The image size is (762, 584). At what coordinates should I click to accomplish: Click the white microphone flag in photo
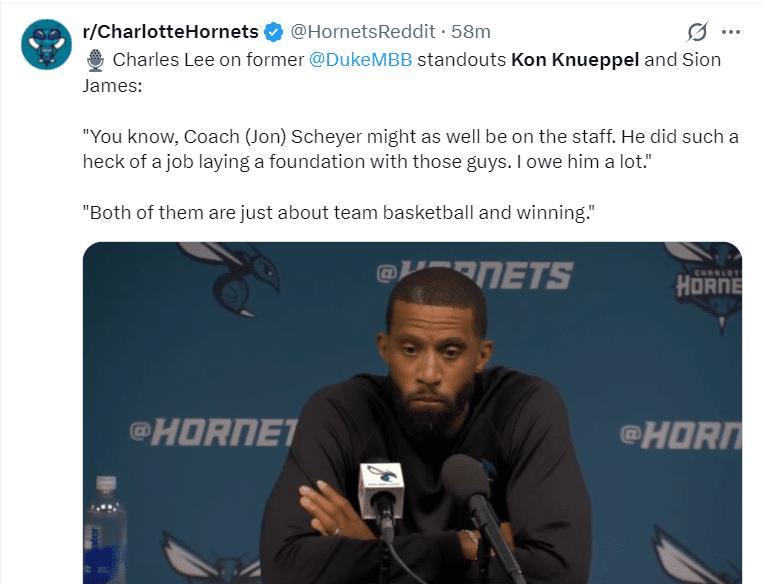click(383, 479)
